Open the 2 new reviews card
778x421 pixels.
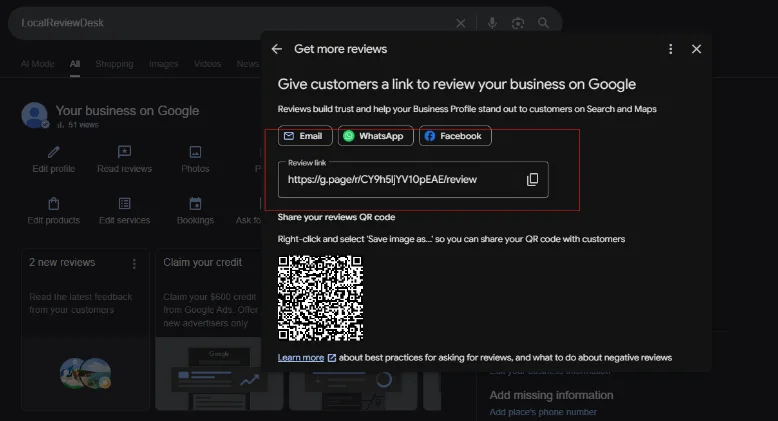point(85,330)
